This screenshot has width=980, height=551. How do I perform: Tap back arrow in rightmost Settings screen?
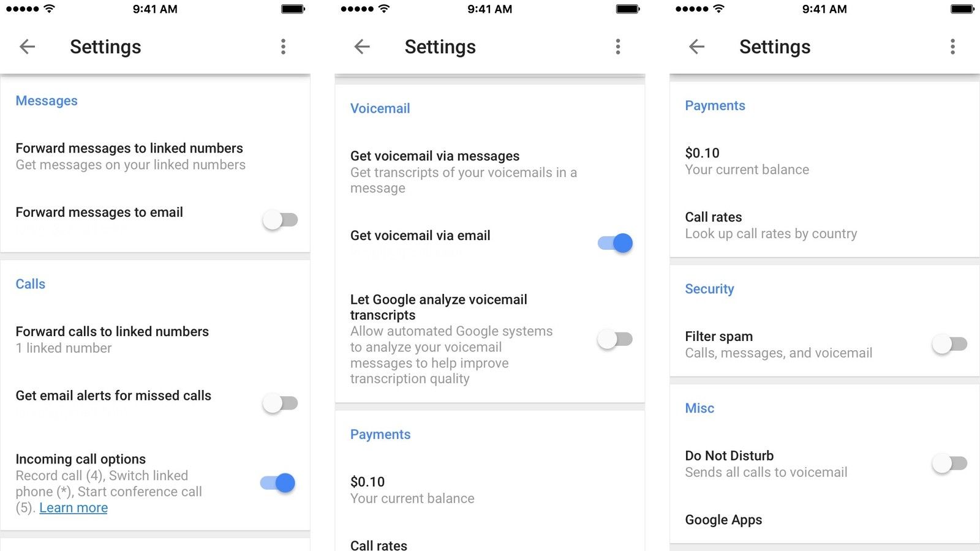[x=697, y=47]
